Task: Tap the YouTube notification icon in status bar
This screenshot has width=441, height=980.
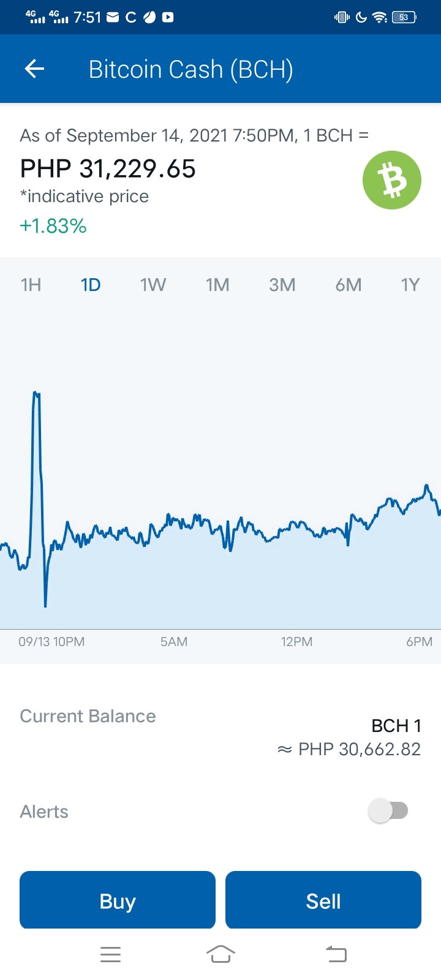Action: [168, 17]
